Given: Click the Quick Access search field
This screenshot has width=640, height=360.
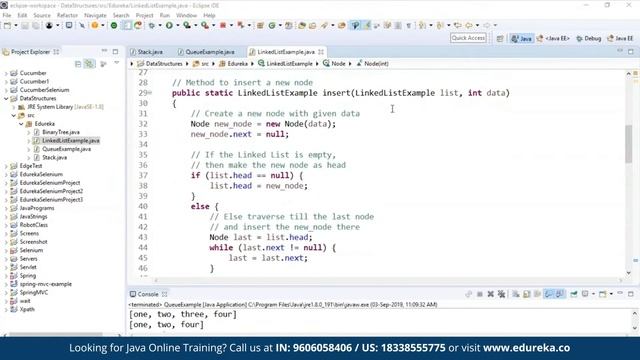Looking at the screenshot, I should (468, 38).
